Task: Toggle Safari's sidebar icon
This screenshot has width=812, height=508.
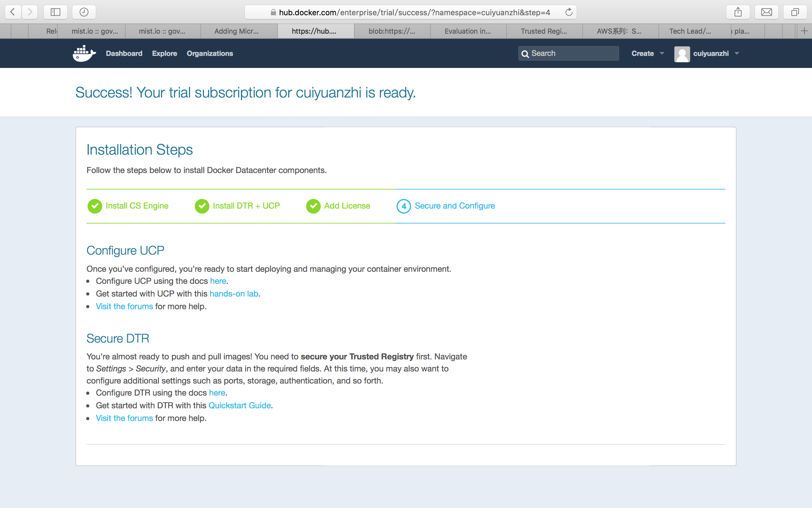Action: (x=56, y=12)
